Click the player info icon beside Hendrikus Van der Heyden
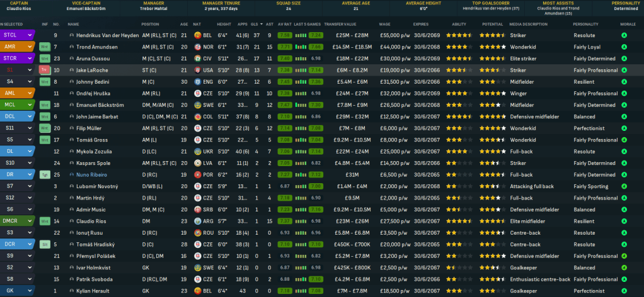Screen dimensions: 644x297 [71, 35]
